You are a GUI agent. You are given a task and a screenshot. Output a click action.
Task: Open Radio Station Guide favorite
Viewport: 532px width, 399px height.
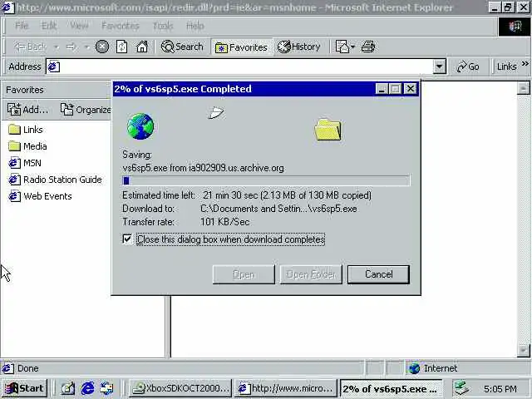point(55,180)
